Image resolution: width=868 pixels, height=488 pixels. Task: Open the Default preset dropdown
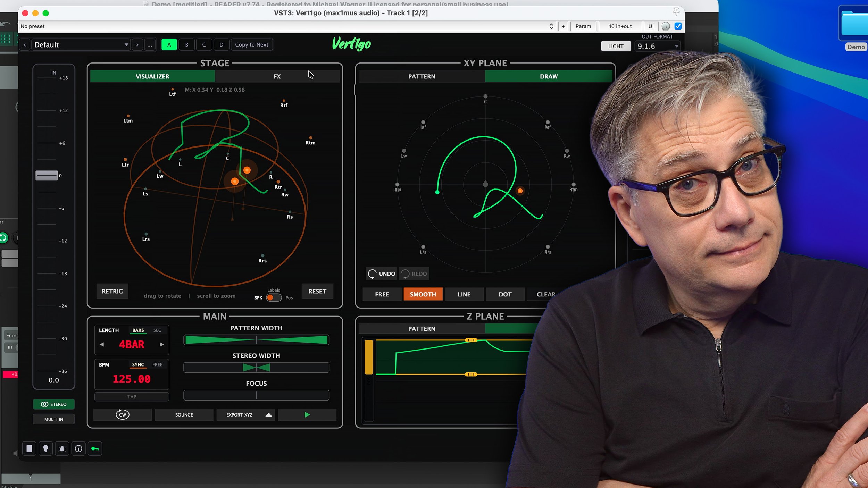coord(81,45)
